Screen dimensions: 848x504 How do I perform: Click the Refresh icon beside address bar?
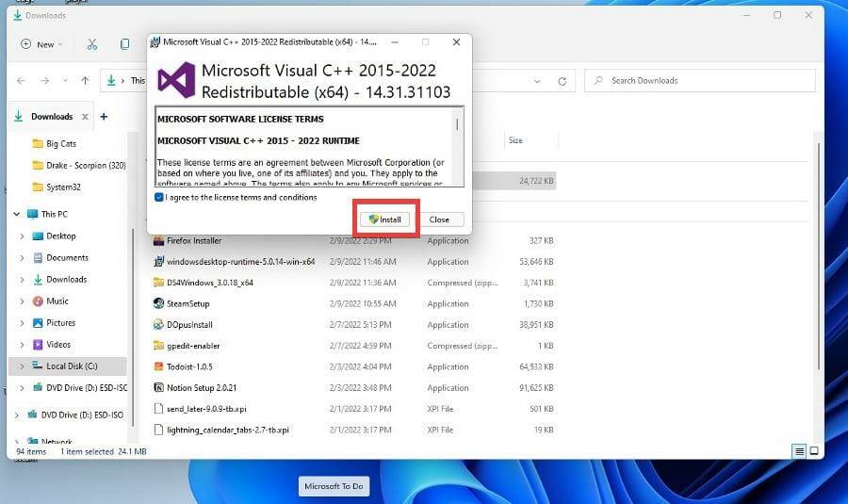(x=562, y=81)
